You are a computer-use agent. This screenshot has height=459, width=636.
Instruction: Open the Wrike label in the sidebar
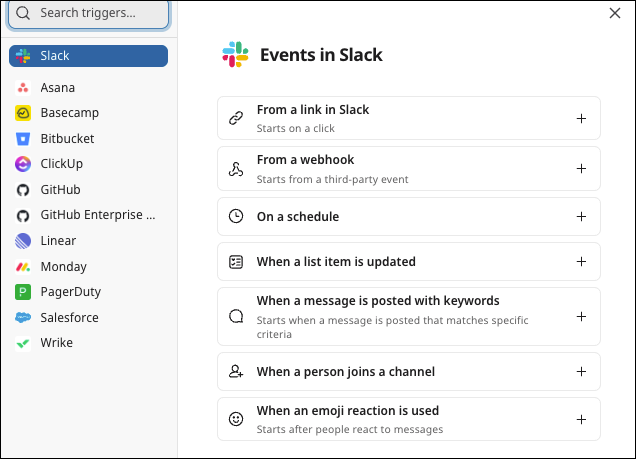click(x=57, y=343)
